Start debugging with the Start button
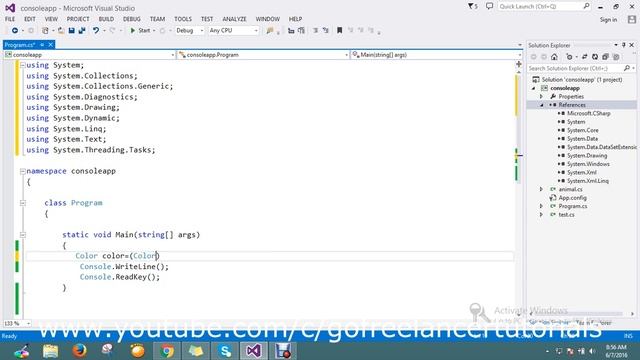Image resolution: width=640 pixels, height=360 pixels. (140, 31)
